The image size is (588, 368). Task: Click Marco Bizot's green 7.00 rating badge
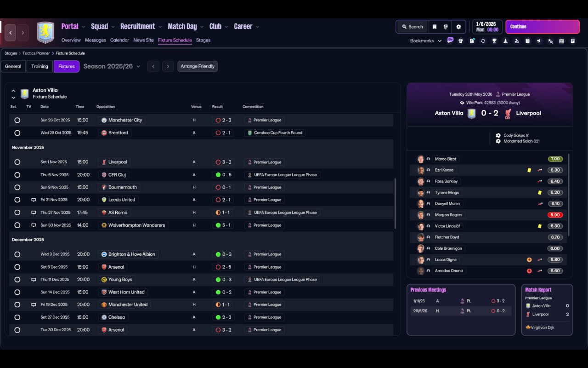click(x=555, y=159)
